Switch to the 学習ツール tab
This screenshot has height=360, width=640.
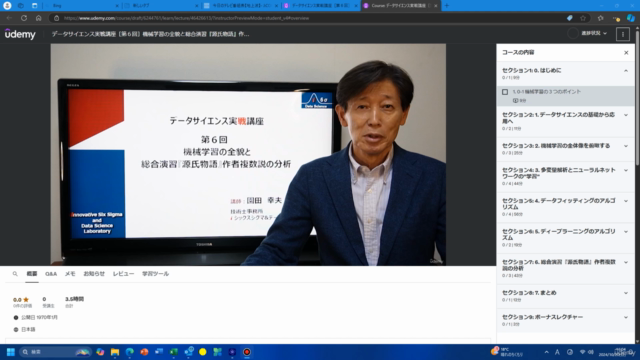click(x=156, y=274)
